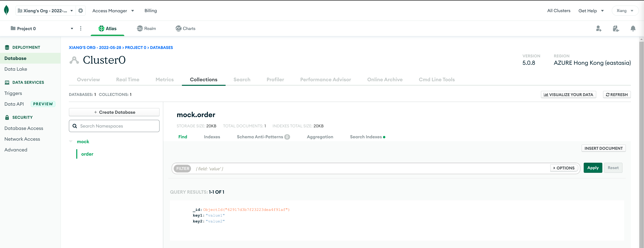Select the mock database
Viewport: 644px width, 248px height.
83,141
